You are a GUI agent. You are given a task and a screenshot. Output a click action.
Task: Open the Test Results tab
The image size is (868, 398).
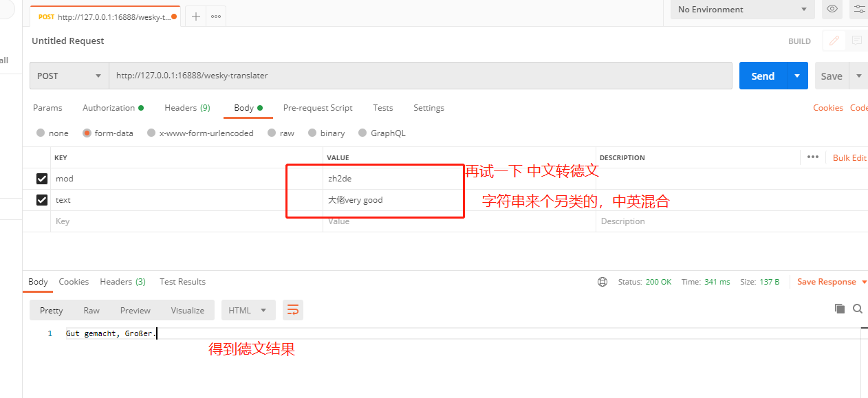tap(182, 282)
